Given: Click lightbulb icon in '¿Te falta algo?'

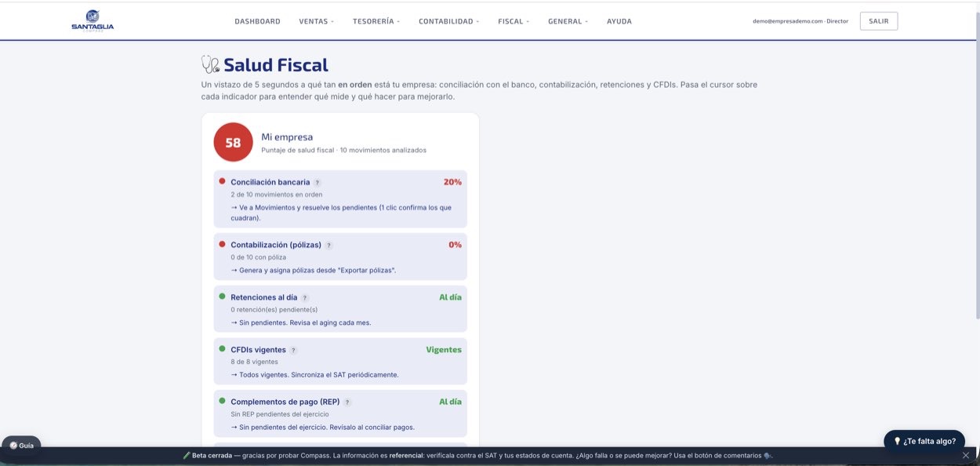Looking at the screenshot, I should pos(897,441).
